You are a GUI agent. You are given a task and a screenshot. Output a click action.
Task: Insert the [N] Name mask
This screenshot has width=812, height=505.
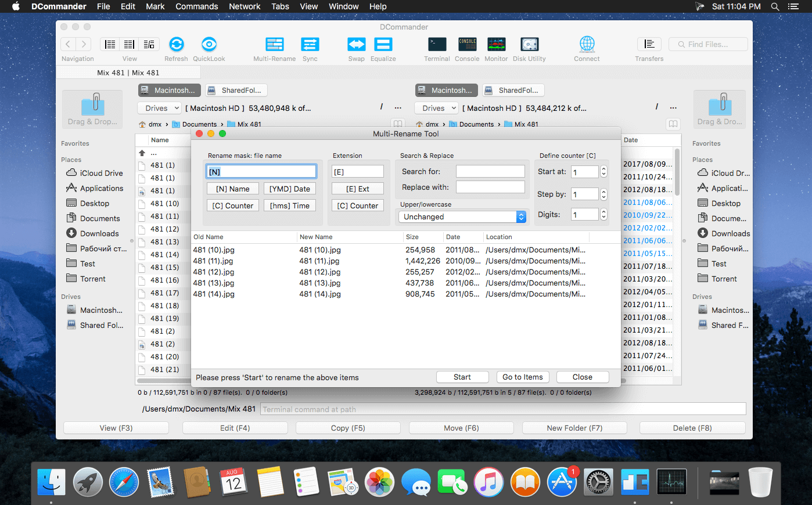point(233,189)
